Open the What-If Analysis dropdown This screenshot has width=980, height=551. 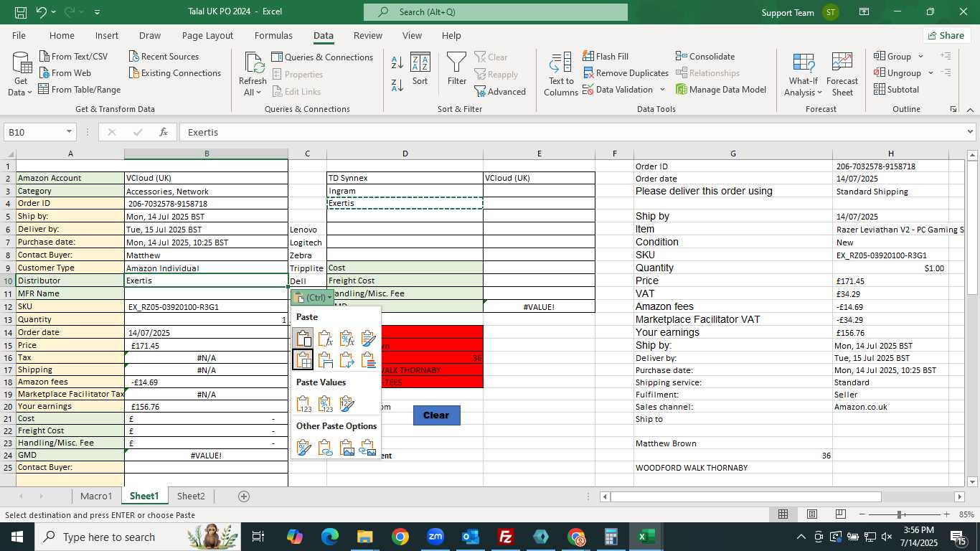tap(804, 74)
